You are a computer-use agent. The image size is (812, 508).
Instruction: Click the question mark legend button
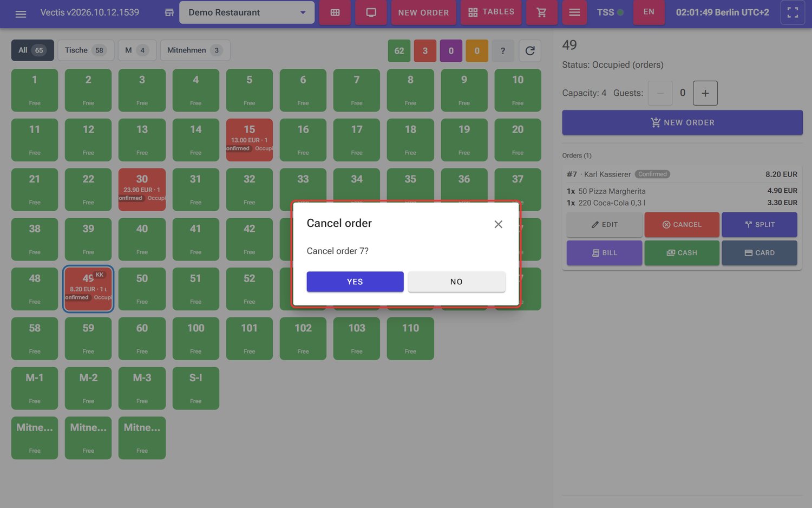coord(503,51)
